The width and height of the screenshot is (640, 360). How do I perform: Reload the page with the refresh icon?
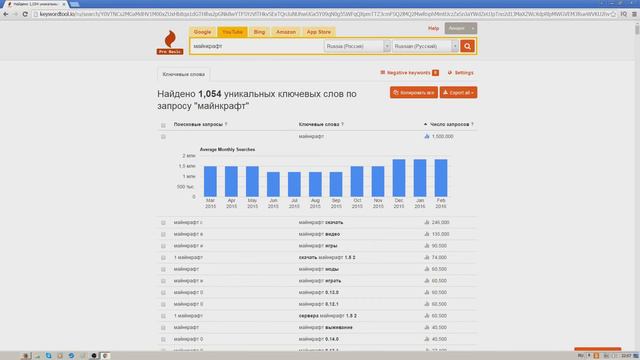[x=25, y=14]
